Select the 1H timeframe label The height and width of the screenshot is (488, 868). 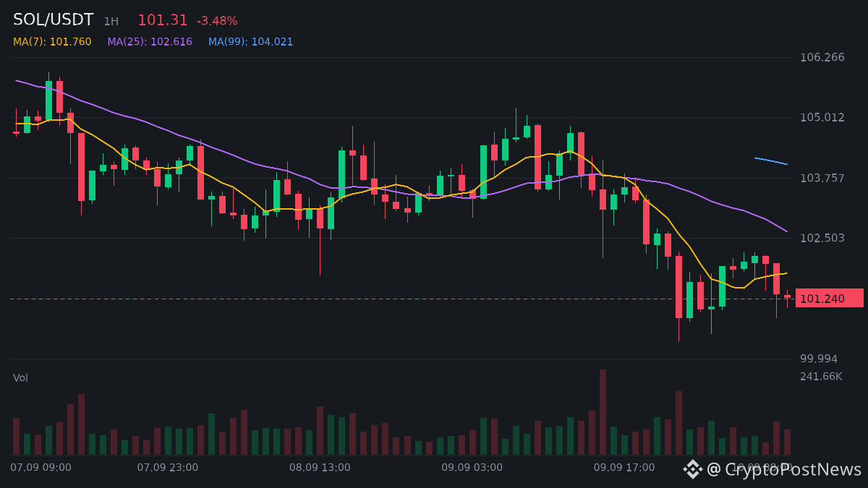point(111,22)
